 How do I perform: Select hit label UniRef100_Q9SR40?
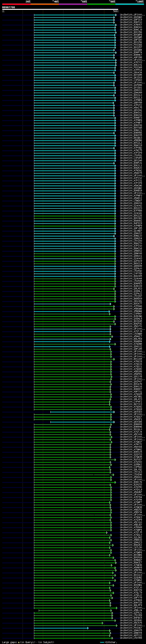[131, 620]
